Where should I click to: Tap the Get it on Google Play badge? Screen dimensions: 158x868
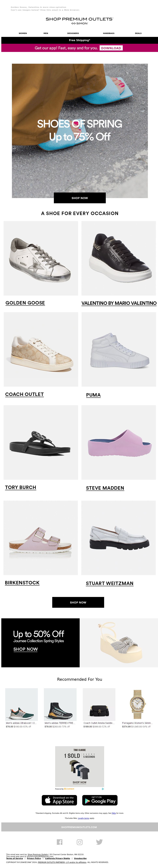[100, 800]
